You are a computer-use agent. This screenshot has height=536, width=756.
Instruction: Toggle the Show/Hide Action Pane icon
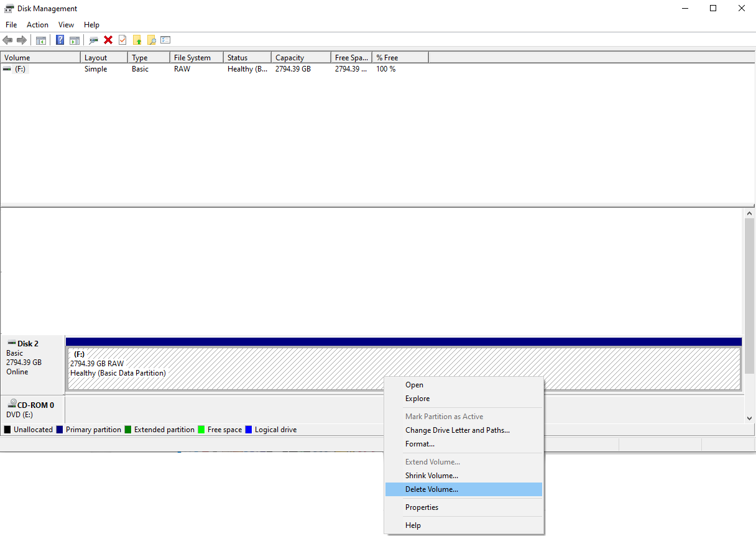point(75,40)
